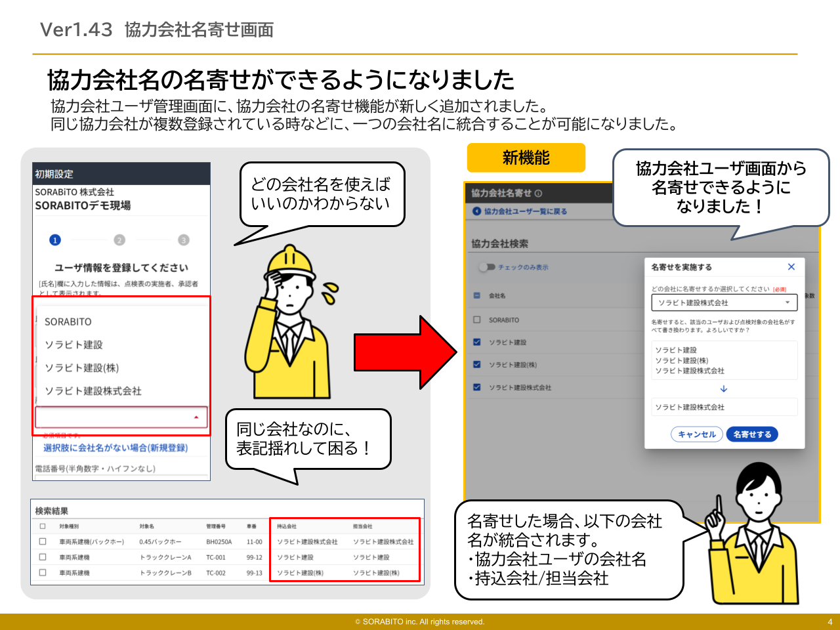This screenshot has width=840, height=630.
Task: Uncheck the ソラビト建設(株) checkbox
Action: click(x=478, y=364)
